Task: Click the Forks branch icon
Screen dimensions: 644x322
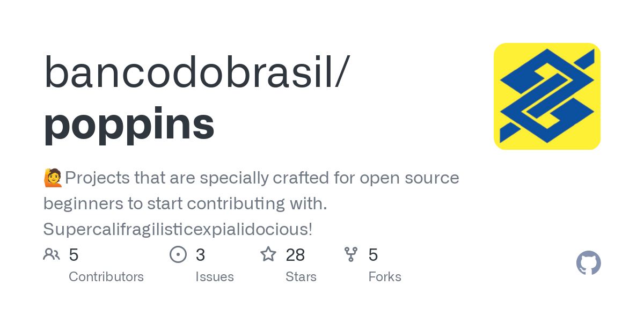Action: [x=351, y=254]
